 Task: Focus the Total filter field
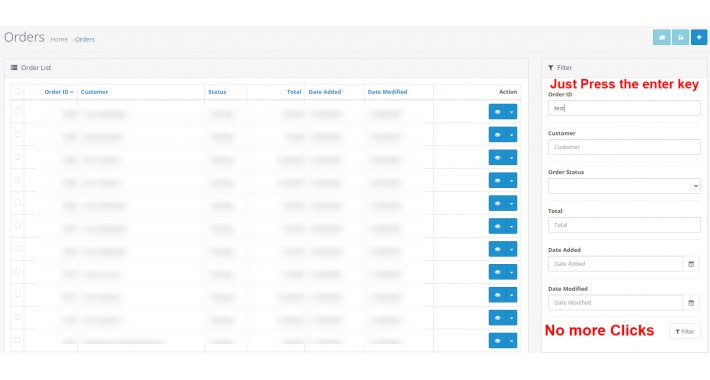624,225
